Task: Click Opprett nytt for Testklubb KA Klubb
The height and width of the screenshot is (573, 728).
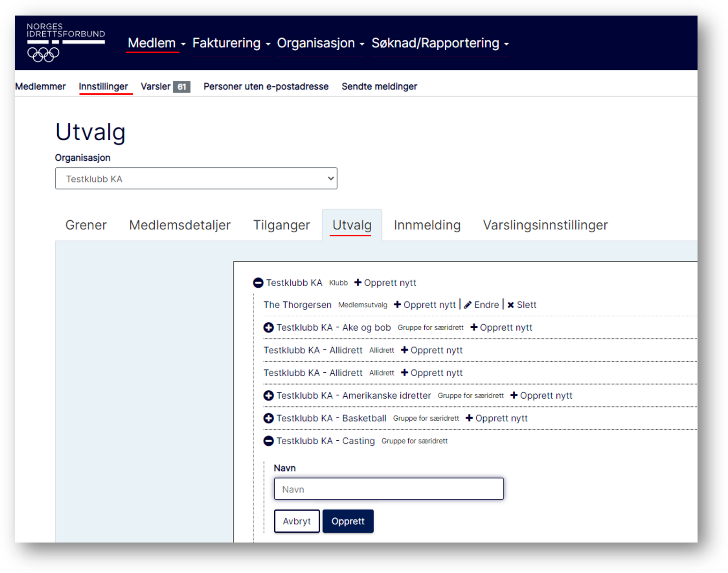Action: (x=385, y=283)
